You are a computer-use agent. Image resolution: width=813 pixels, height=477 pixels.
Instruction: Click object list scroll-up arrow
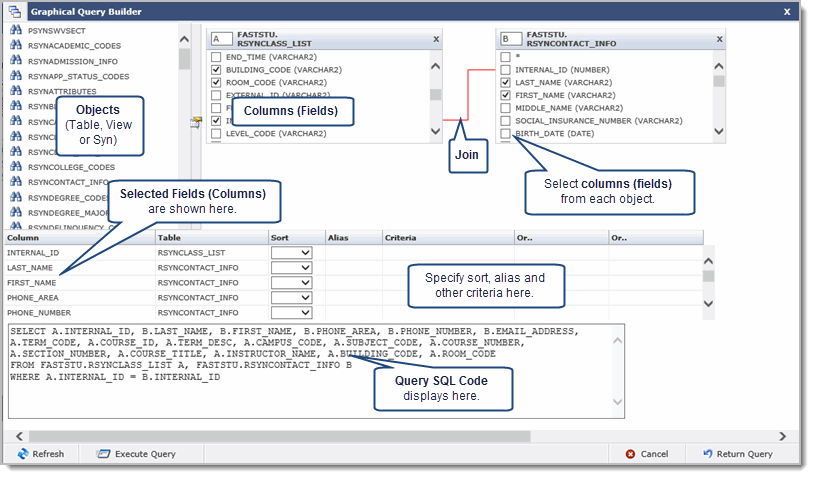coord(184,39)
